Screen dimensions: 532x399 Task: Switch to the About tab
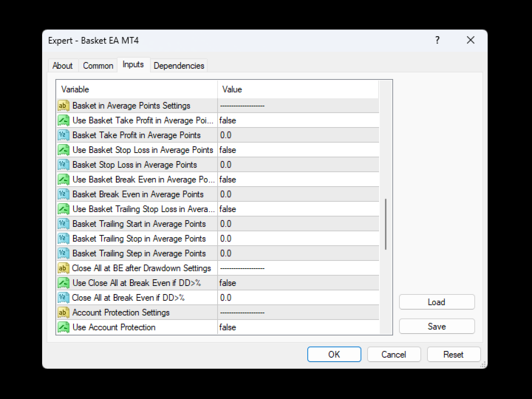pos(62,66)
